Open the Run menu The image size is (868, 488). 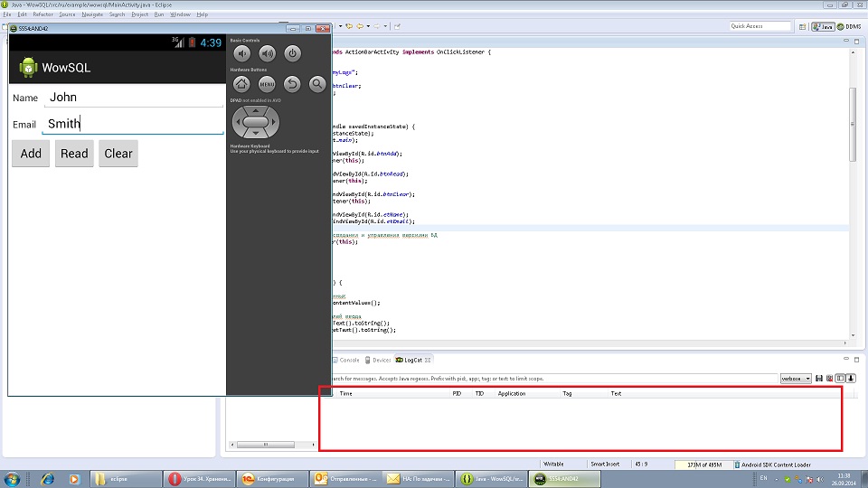[159, 14]
